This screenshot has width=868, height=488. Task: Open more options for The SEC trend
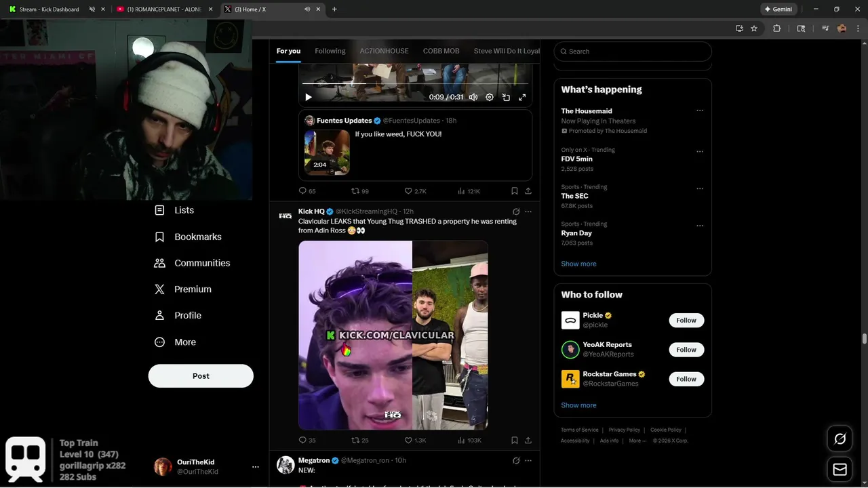point(700,188)
